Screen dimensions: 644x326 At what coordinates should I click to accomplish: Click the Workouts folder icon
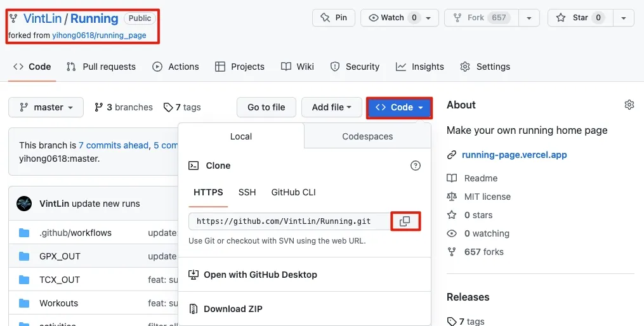24,303
